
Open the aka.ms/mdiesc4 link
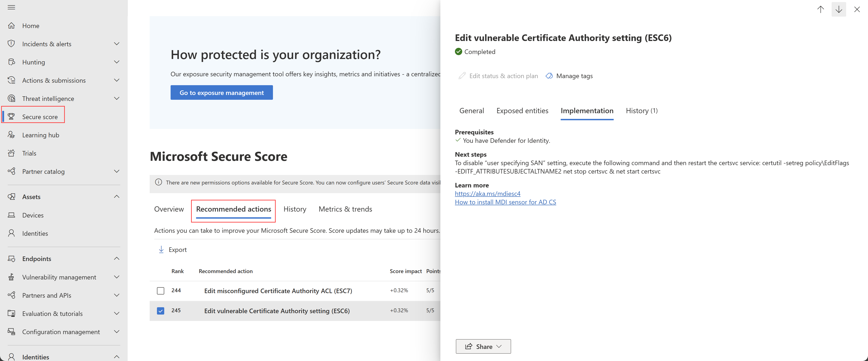pos(487,194)
